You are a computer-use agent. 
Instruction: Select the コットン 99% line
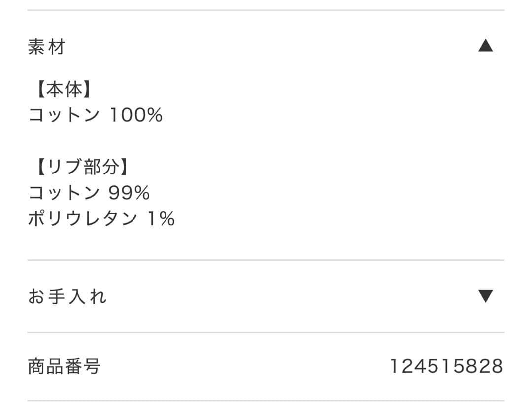[x=89, y=193]
